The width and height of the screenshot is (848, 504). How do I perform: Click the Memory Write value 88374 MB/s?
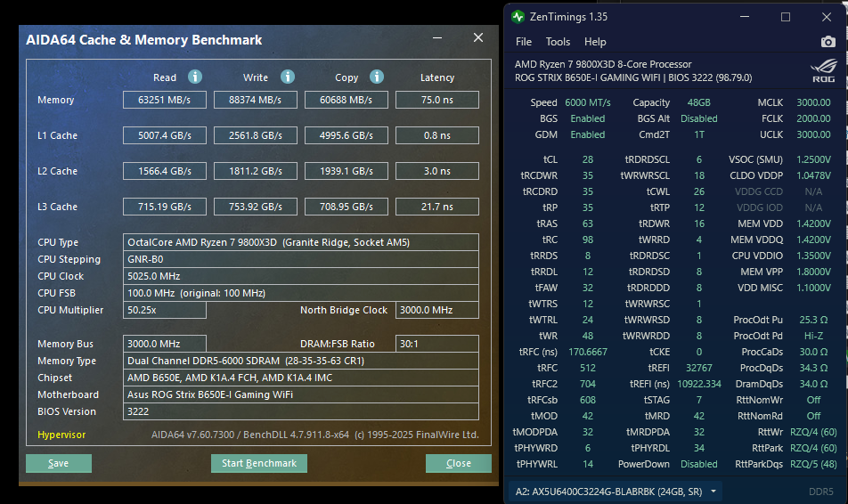[x=256, y=100]
